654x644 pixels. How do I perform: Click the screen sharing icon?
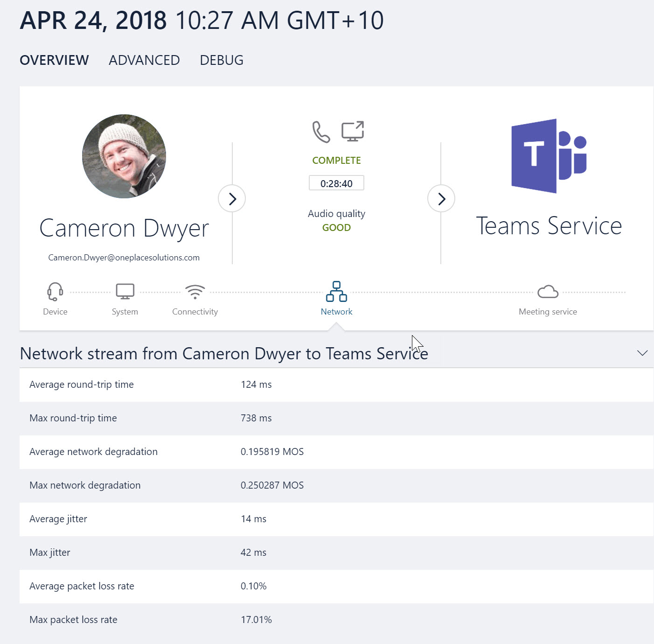[x=353, y=131]
